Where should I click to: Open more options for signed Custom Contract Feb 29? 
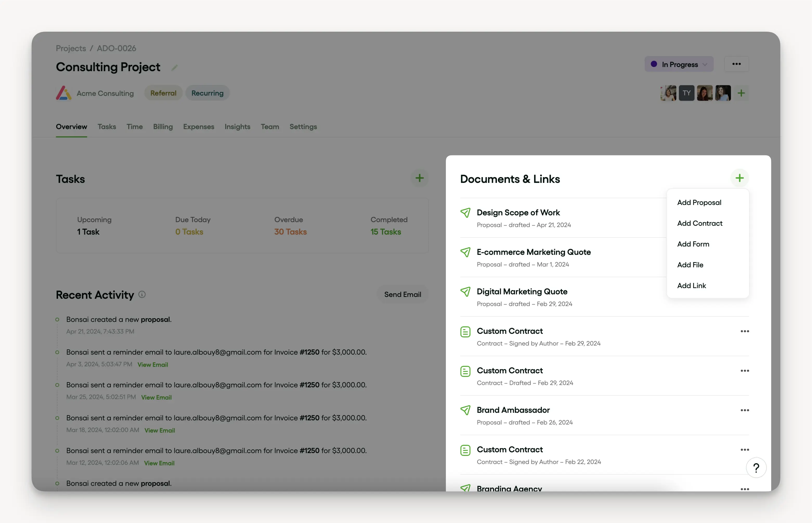point(744,331)
